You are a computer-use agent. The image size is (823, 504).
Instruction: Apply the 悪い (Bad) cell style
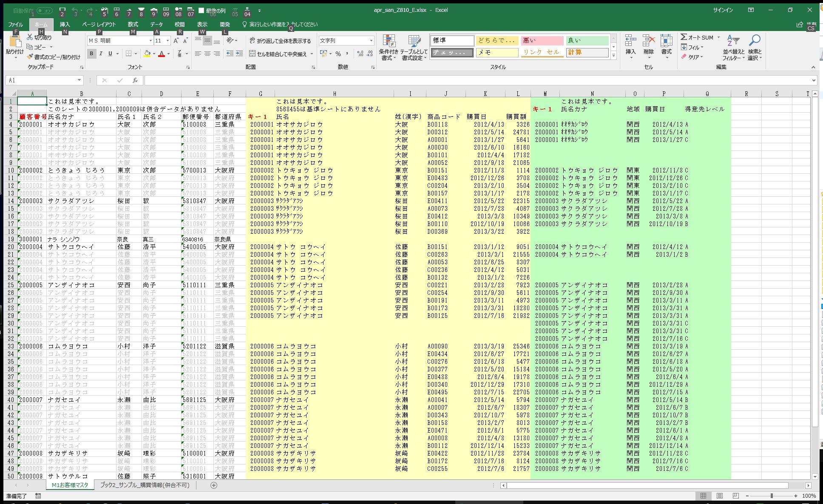[x=542, y=41]
